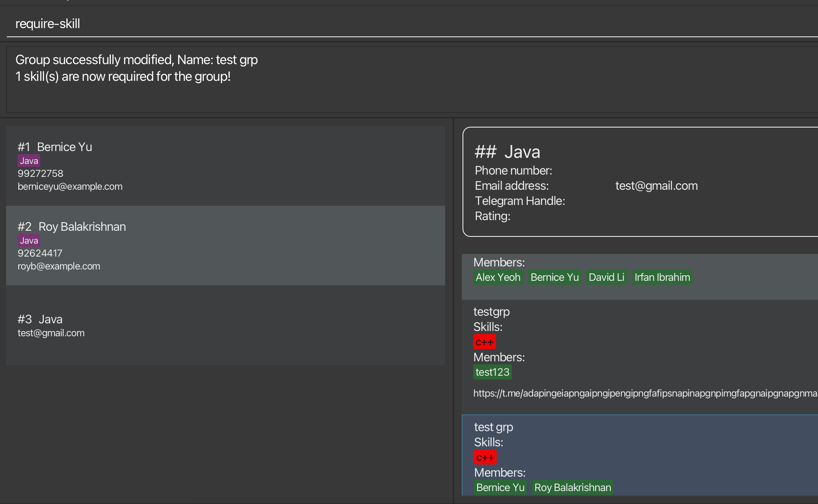Click Bernice Yu member tag in test grp
The height and width of the screenshot is (504, 818).
click(x=500, y=487)
